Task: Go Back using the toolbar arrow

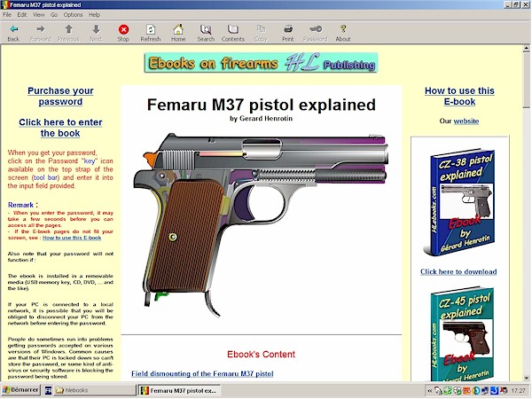Action: click(13, 33)
